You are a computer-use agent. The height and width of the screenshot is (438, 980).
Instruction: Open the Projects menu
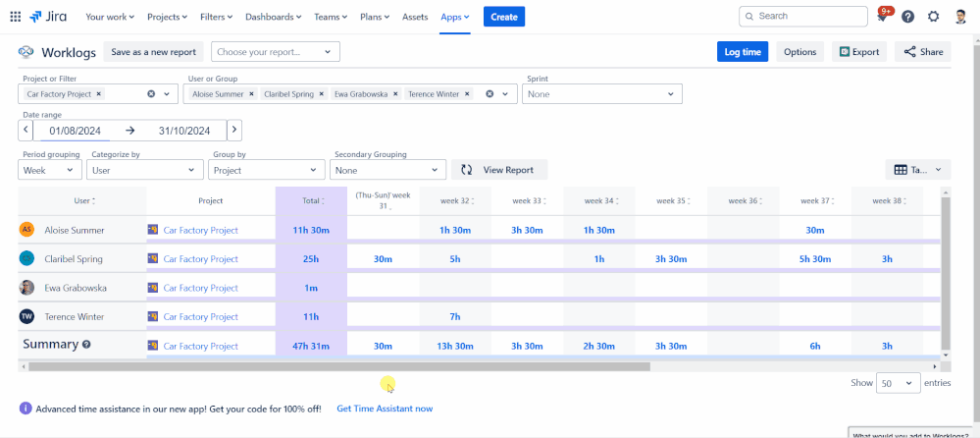[x=167, y=17]
